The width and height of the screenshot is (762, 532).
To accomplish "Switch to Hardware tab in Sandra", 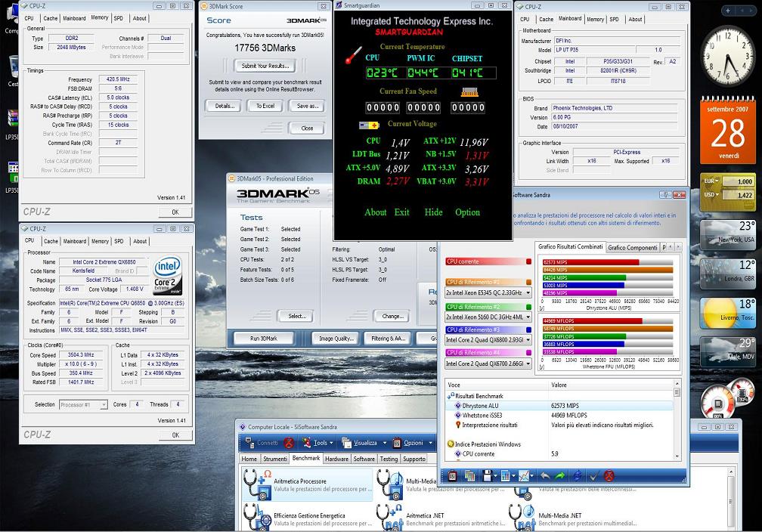I will [x=336, y=459].
